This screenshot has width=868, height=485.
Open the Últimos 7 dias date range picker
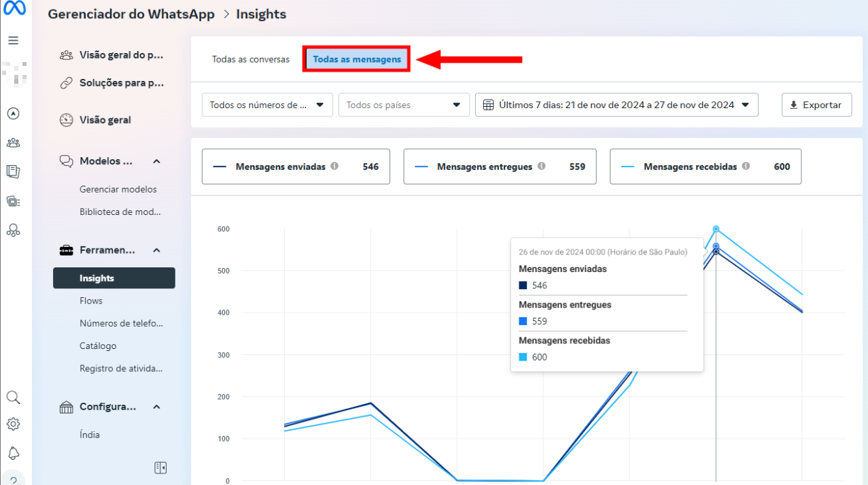616,105
